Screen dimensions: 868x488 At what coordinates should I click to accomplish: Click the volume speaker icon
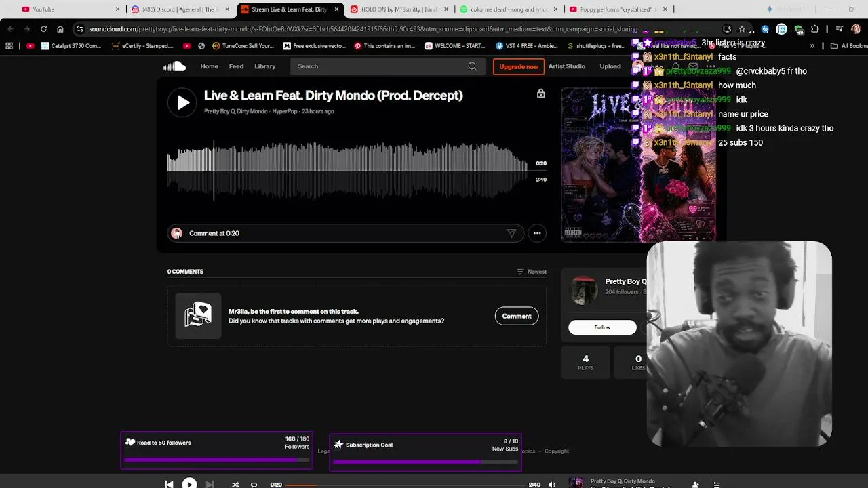tap(552, 485)
